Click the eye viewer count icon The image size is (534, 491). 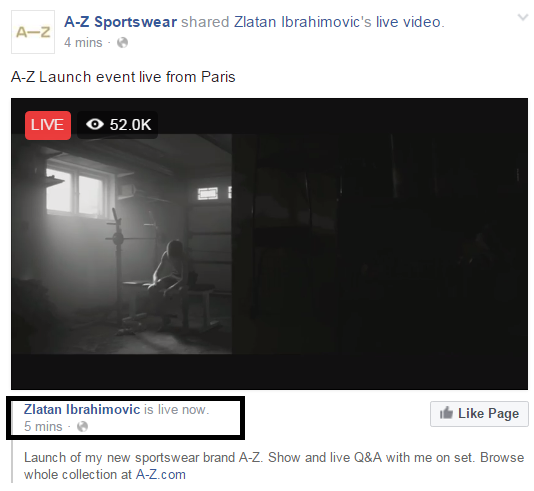coord(95,124)
